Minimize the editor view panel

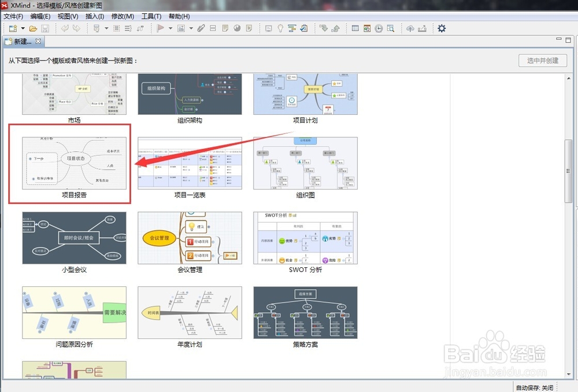[x=559, y=39]
